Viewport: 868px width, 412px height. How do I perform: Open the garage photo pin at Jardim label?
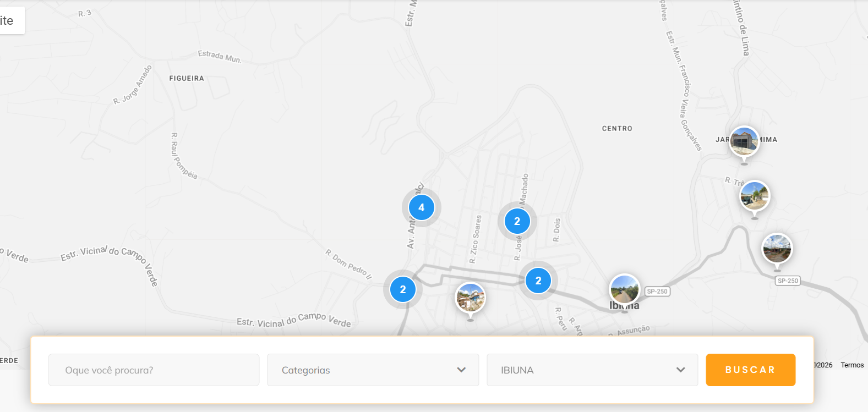click(744, 141)
